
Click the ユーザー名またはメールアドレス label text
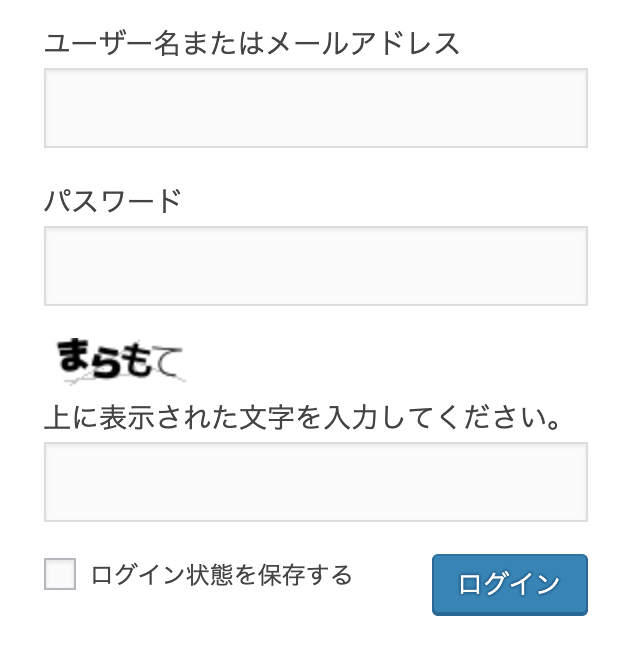[252, 44]
